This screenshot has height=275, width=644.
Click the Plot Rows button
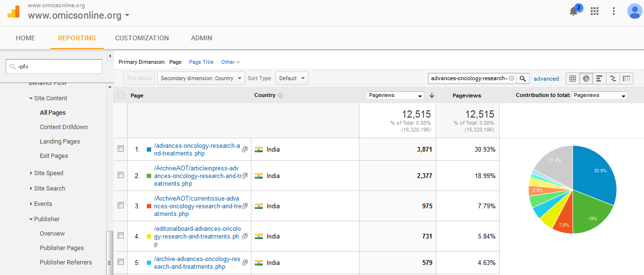click(139, 78)
